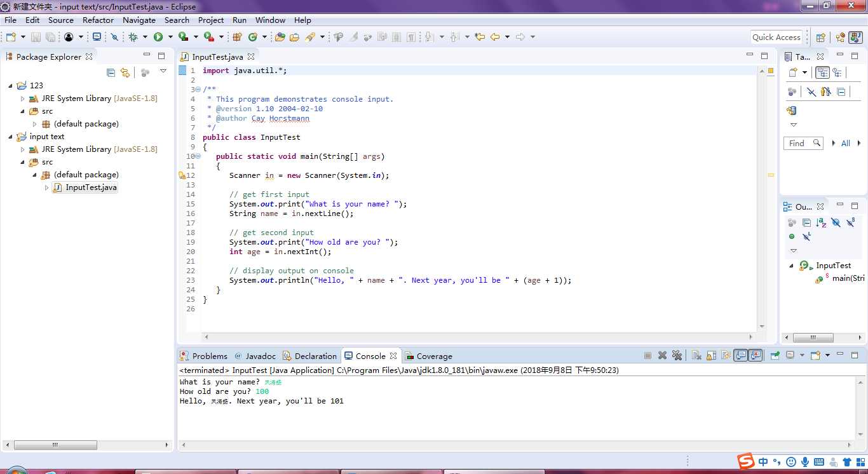Click the Back navigation arrow icon
Image resolution: width=868 pixels, height=474 pixels.
[x=495, y=37]
